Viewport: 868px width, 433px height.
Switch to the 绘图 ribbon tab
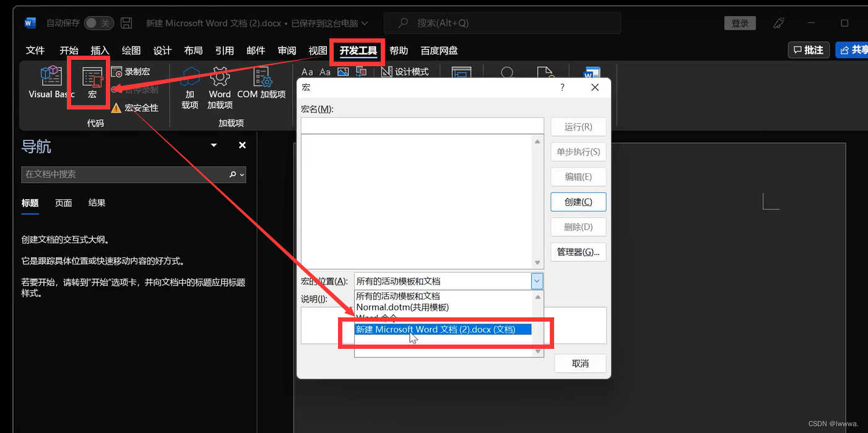point(131,50)
